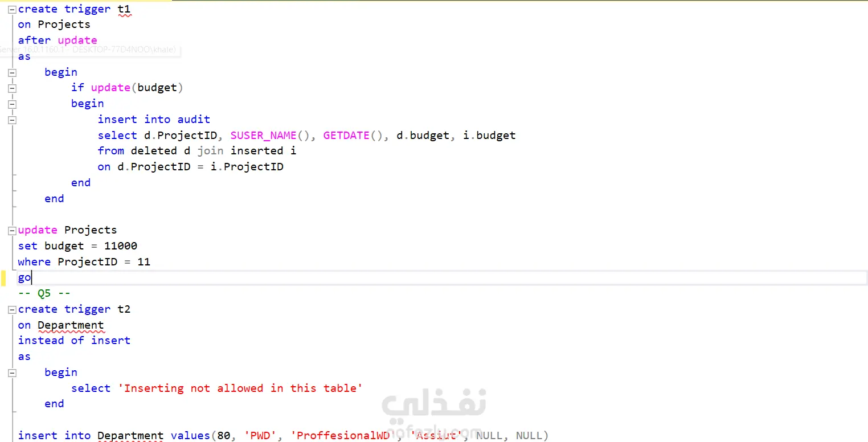The height and width of the screenshot is (442, 868).
Task: Click the where ProjectID = 11 condition
Action: [84, 262]
